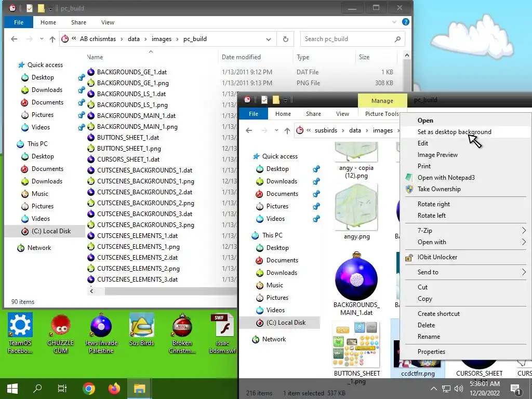Image resolution: width=532 pixels, height=399 pixels.
Task: Open network icon in system tray
Action: coord(446,389)
